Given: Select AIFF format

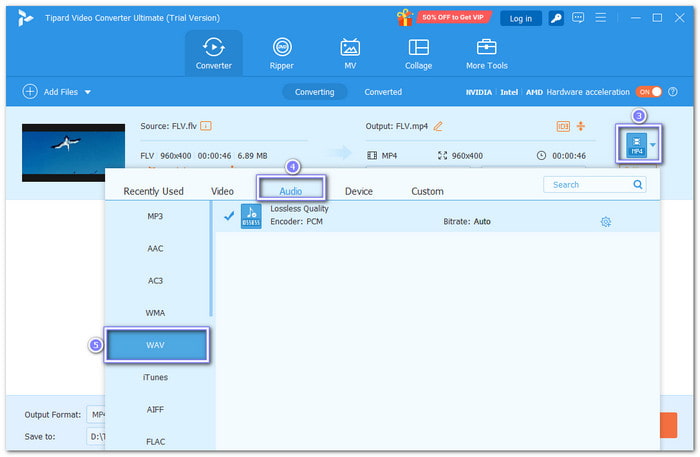Looking at the screenshot, I should [x=155, y=409].
